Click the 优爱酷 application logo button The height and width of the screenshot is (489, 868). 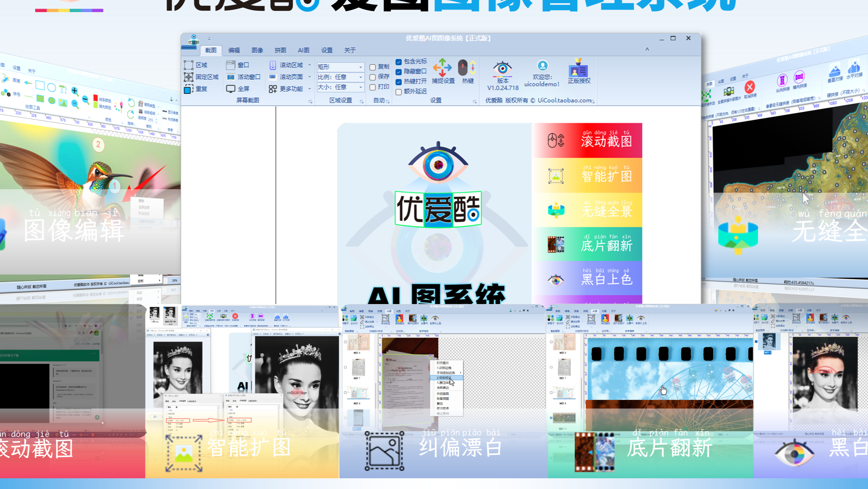tap(193, 40)
